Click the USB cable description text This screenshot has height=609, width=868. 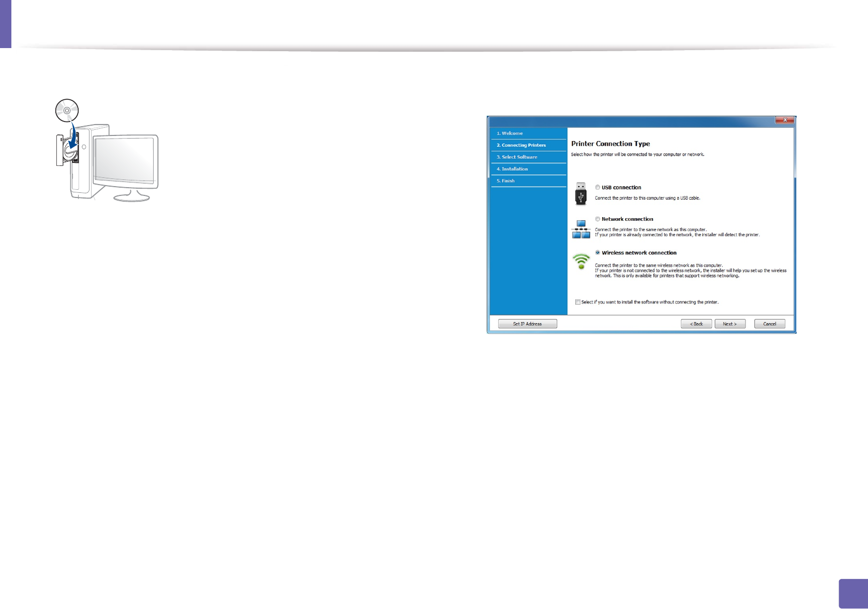[648, 198]
